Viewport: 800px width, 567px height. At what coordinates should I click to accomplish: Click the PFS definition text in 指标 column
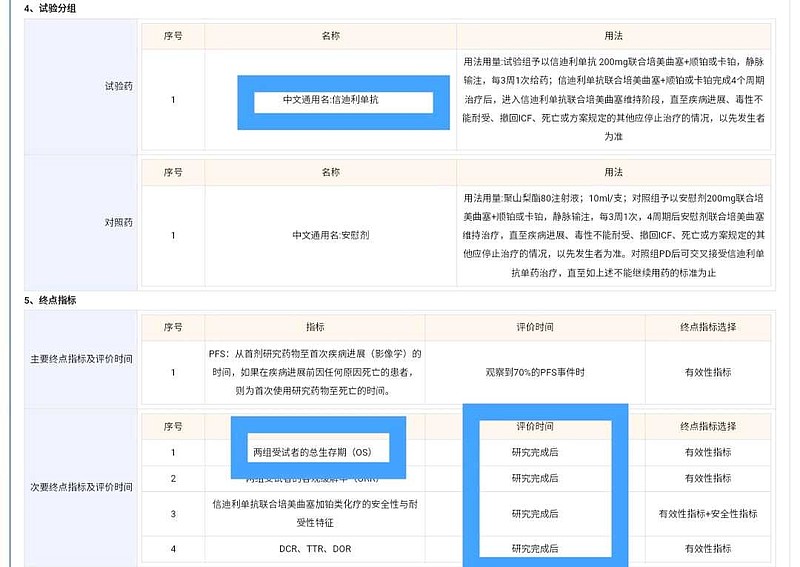(x=314, y=372)
